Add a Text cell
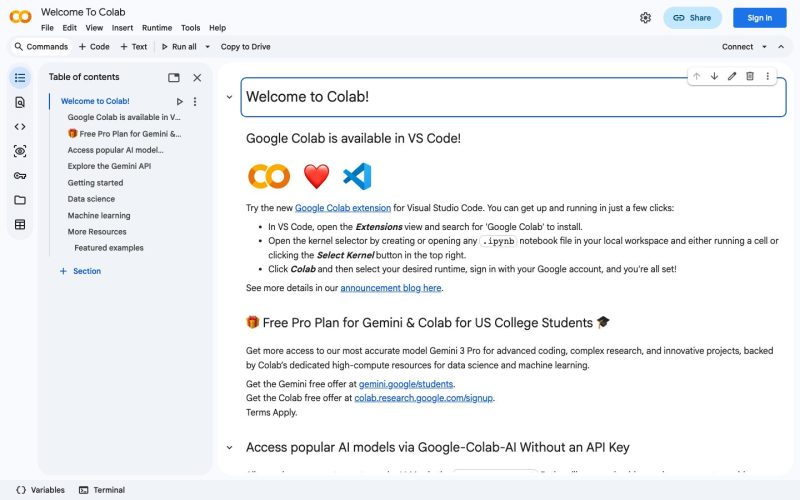 tap(134, 46)
